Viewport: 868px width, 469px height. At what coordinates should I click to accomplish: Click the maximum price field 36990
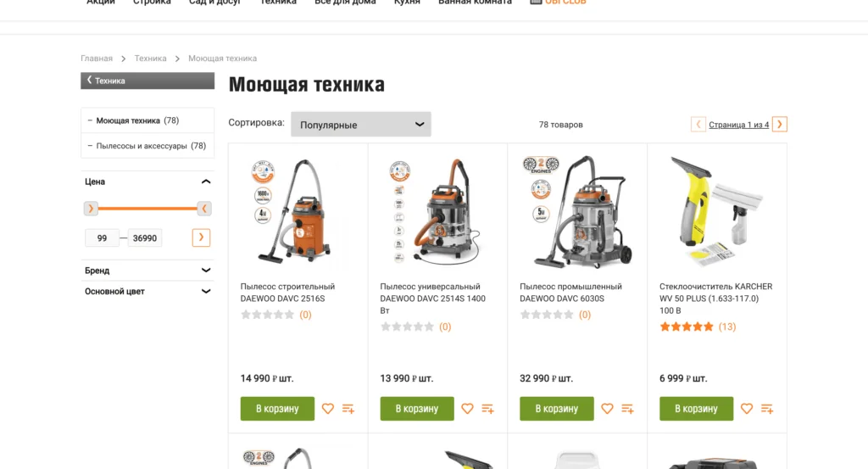coord(144,238)
